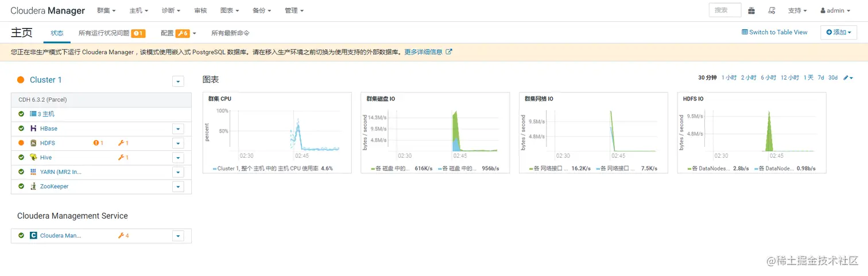Open the 群集磁盘 IO chart
This screenshot has width=868, height=276.
click(x=435, y=133)
